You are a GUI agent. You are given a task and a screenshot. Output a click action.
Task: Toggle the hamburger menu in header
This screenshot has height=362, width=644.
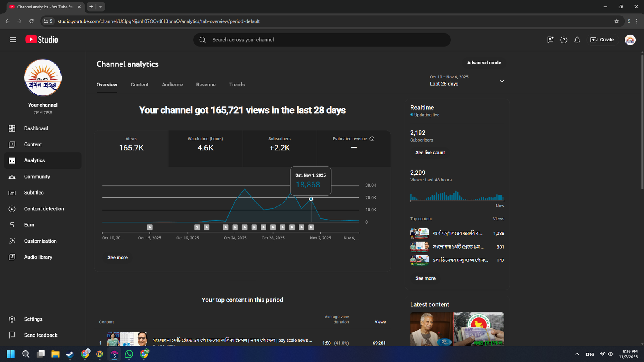click(13, 40)
